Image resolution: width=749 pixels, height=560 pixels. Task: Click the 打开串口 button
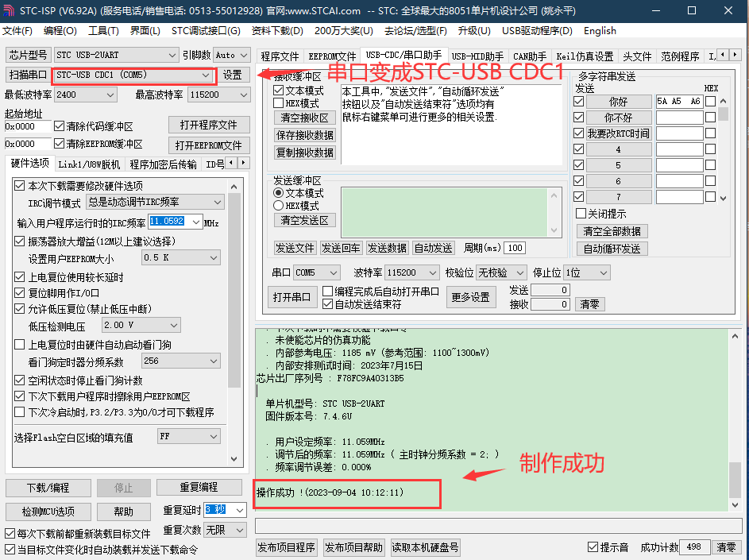pos(291,297)
